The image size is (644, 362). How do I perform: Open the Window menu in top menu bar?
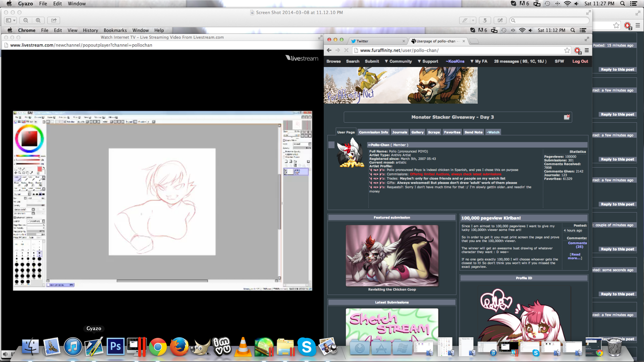coord(77,4)
